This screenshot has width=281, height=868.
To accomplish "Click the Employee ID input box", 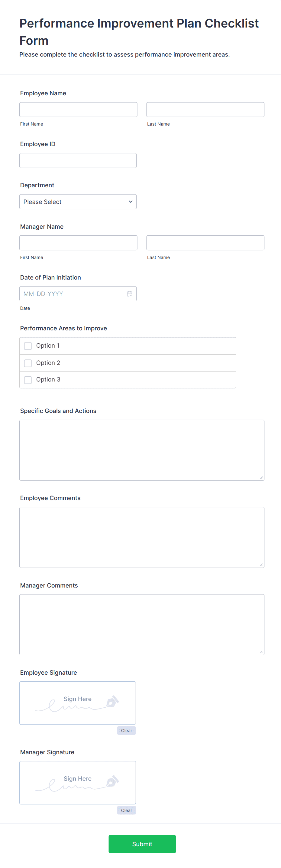I will pos(78,160).
